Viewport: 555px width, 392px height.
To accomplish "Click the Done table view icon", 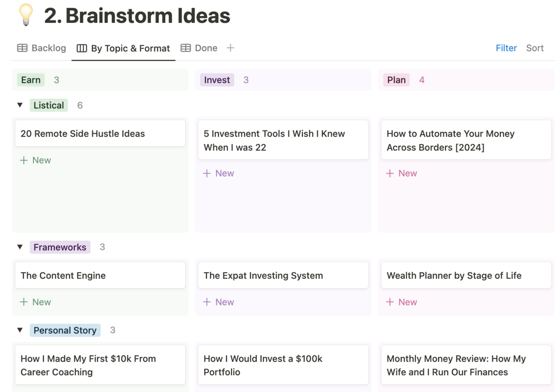I will point(186,48).
